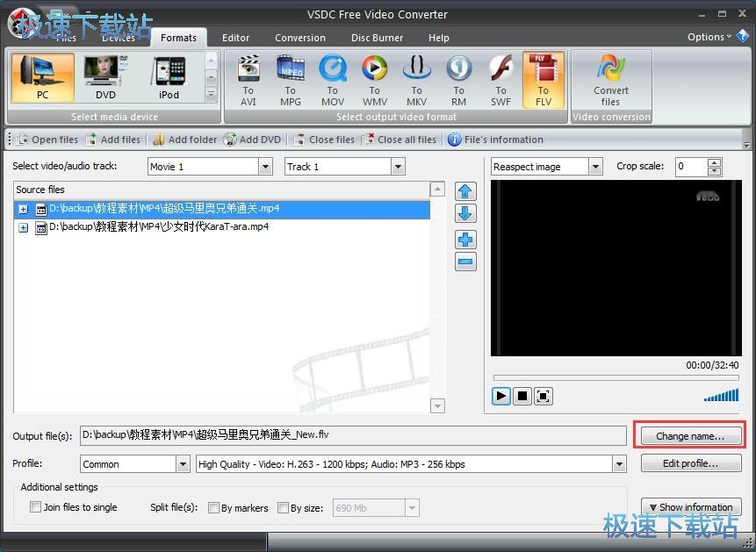This screenshot has width=756, height=552.
Task: Open the 690 Mb size dropdown
Action: coord(412,507)
